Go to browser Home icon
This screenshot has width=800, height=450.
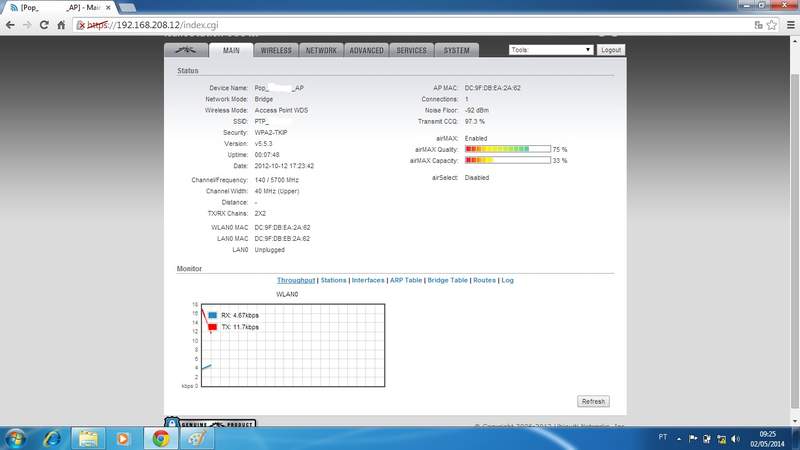[x=61, y=25]
